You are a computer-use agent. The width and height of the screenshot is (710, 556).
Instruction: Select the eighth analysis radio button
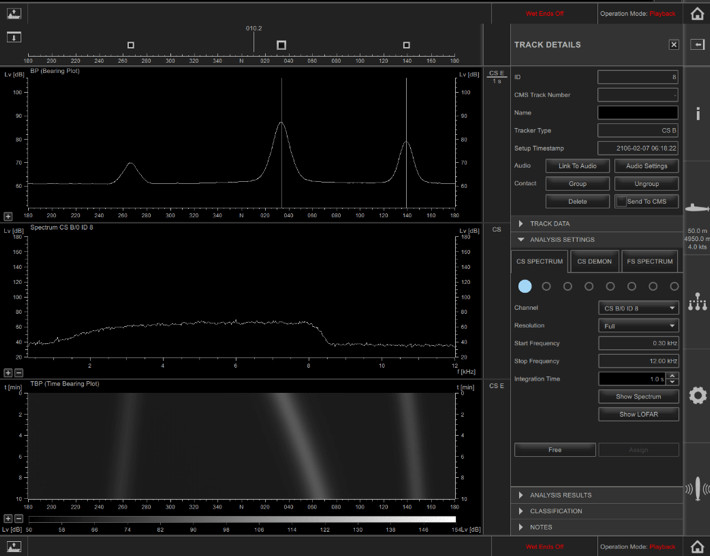674,286
